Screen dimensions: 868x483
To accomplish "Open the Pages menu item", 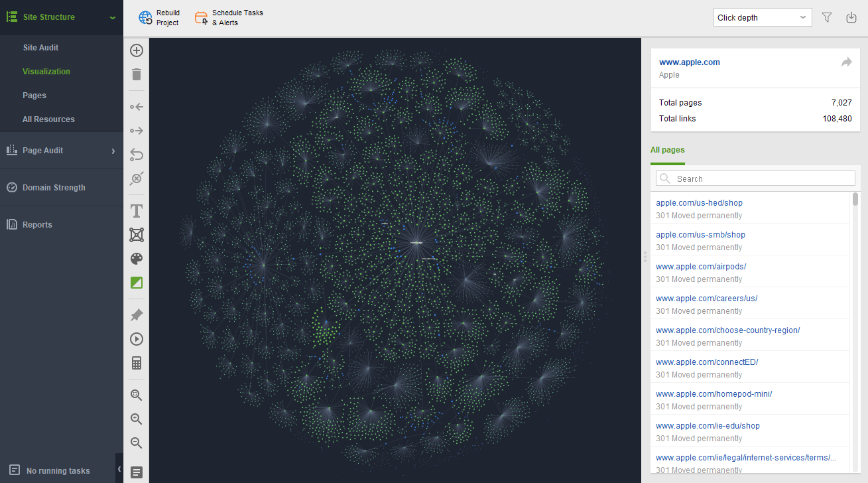I will 34,96.
